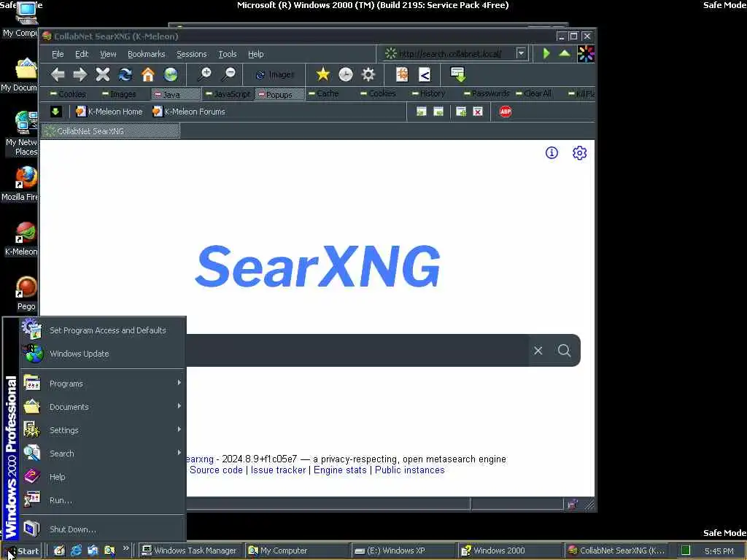The height and width of the screenshot is (560, 747).
Task: Expand the quick launch overflow chevron
Action: [x=125, y=548]
